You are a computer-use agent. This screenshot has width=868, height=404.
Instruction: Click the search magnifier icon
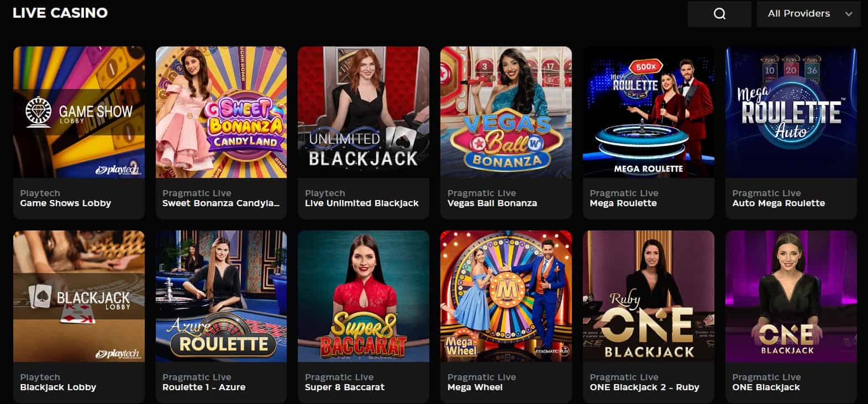click(719, 14)
